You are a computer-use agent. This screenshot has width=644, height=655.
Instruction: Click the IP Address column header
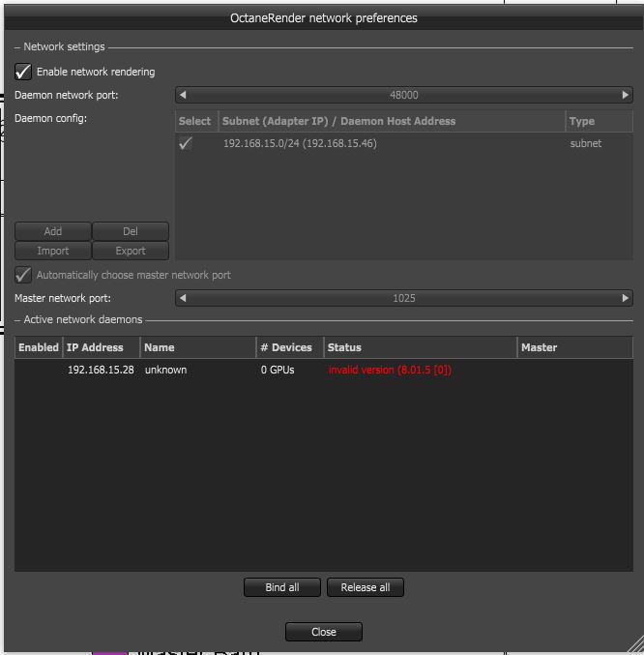coord(102,347)
